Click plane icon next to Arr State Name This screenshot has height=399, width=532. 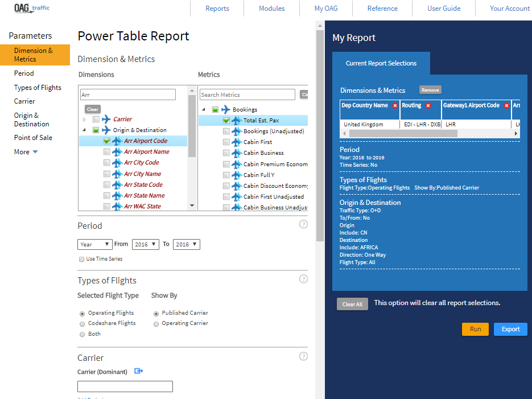coord(117,195)
